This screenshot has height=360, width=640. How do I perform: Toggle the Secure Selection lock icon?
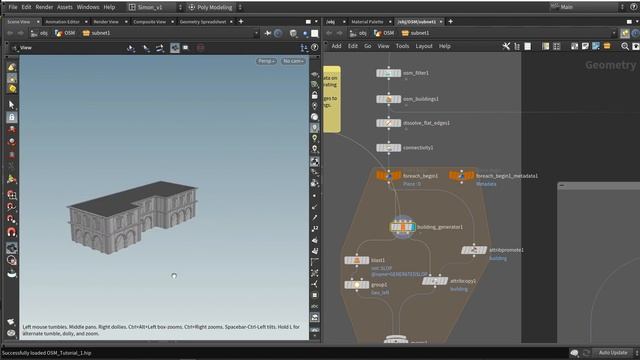click(11, 118)
